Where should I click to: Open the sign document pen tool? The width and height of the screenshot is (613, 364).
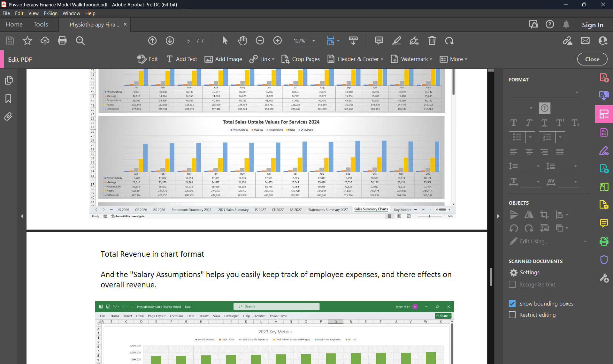pos(414,41)
